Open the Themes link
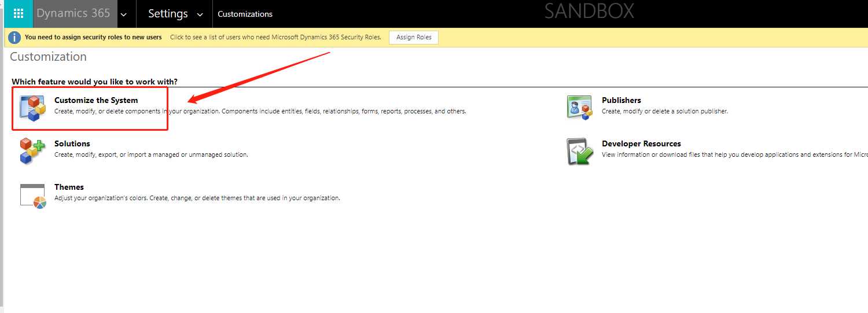Image resolution: width=868 pixels, height=313 pixels. 69,187
